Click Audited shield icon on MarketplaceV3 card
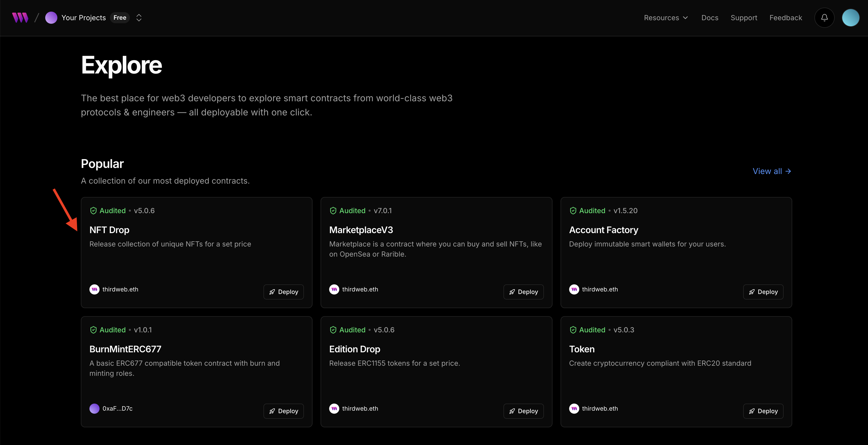This screenshot has width=868, height=445. point(333,211)
